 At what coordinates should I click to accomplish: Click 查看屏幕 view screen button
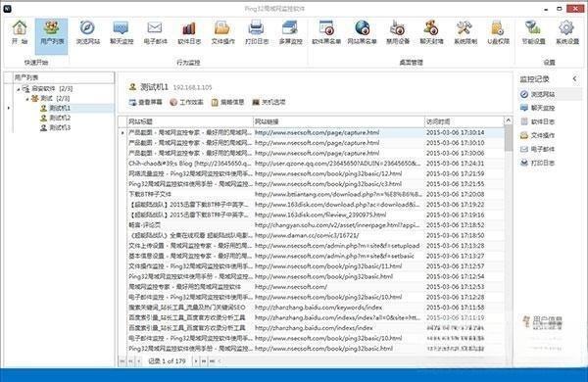(x=145, y=102)
